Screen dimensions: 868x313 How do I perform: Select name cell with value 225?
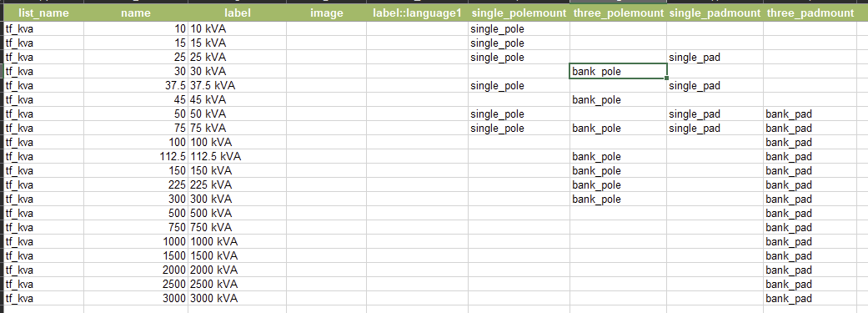click(x=136, y=185)
